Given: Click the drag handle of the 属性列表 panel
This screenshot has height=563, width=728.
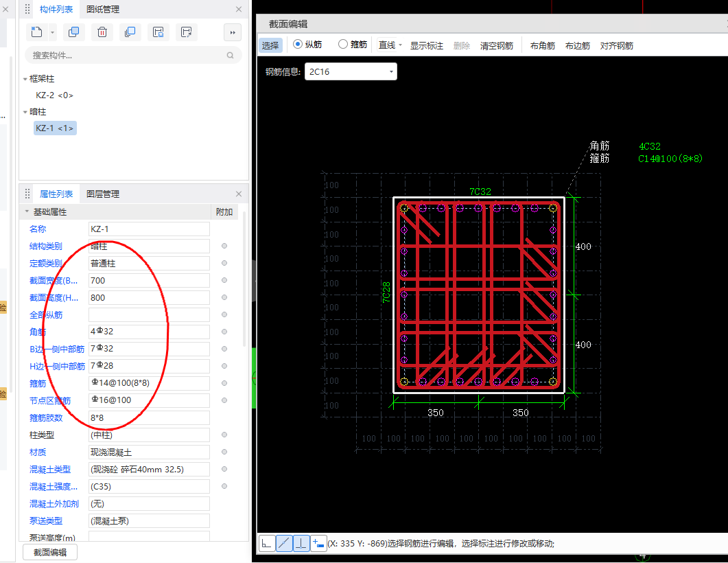Looking at the screenshot, I should pyautogui.click(x=27, y=194).
